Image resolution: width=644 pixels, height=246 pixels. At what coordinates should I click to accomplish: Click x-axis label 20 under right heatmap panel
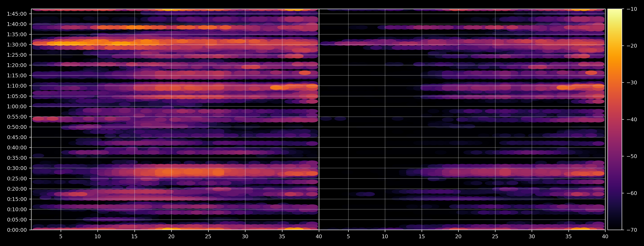point(458,236)
